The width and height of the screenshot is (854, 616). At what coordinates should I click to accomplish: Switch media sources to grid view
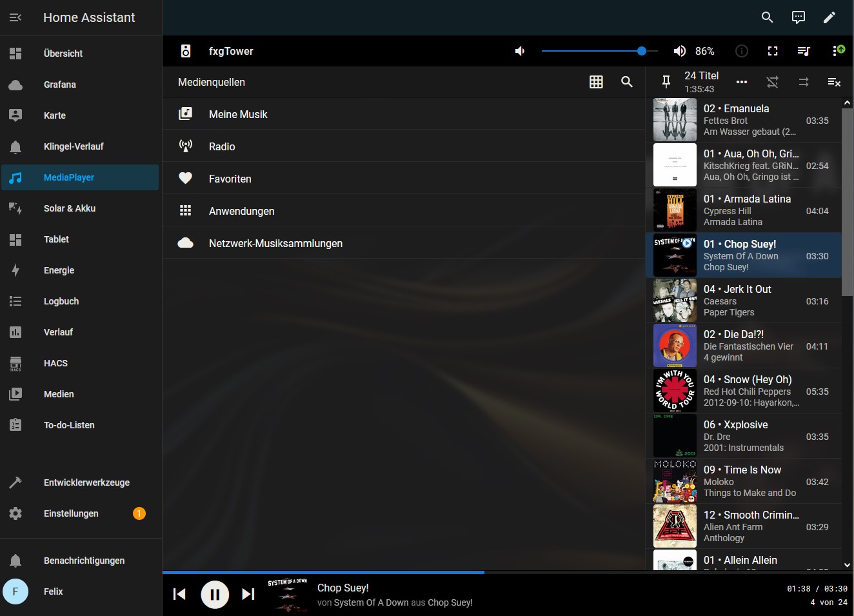pyautogui.click(x=596, y=82)
